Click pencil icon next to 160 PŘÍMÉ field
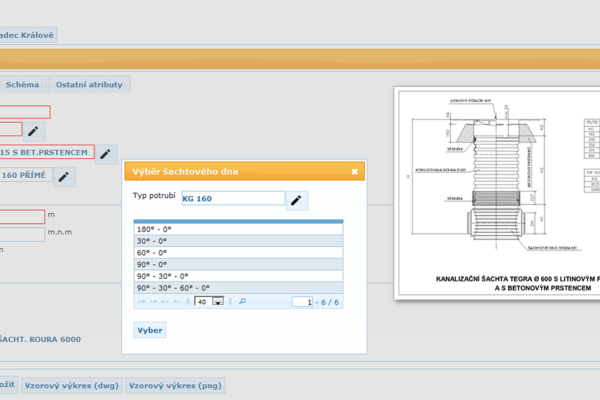This screenshot has width=600, height=400. 64,177
